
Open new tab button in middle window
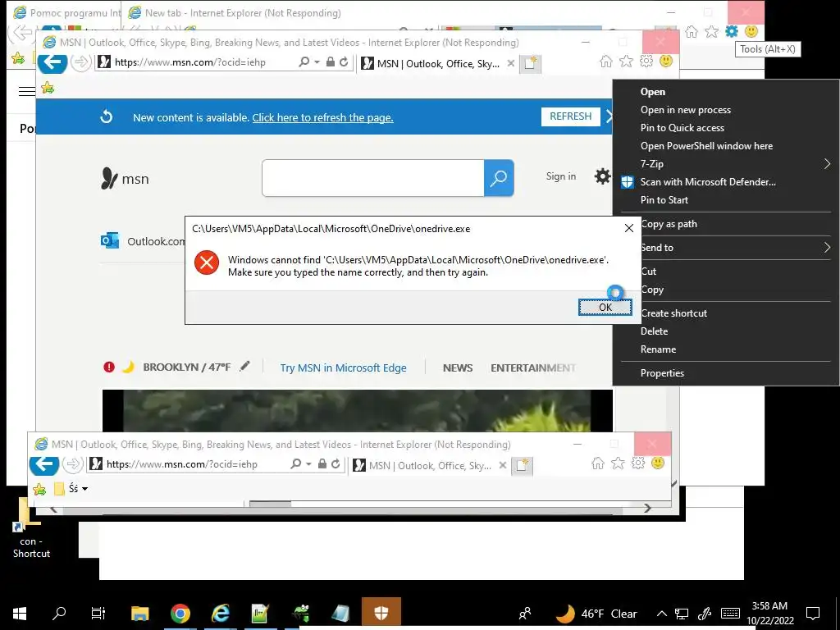click(530, 63)
